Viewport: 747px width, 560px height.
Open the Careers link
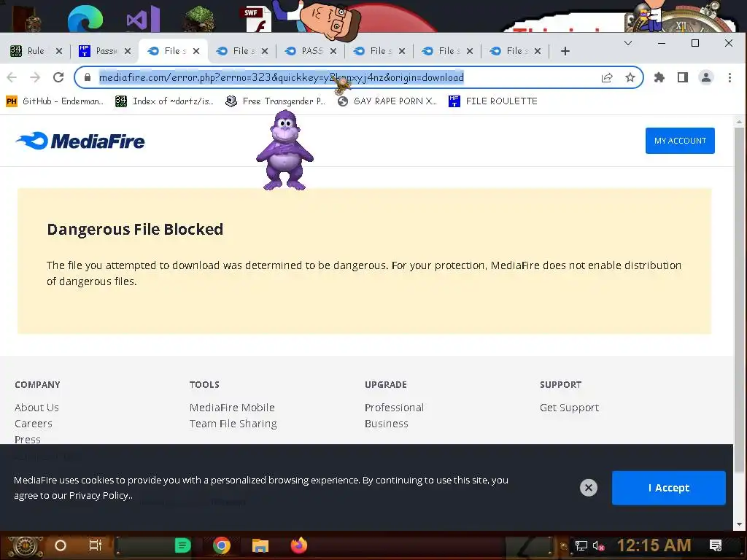click(x=34, y=424)
